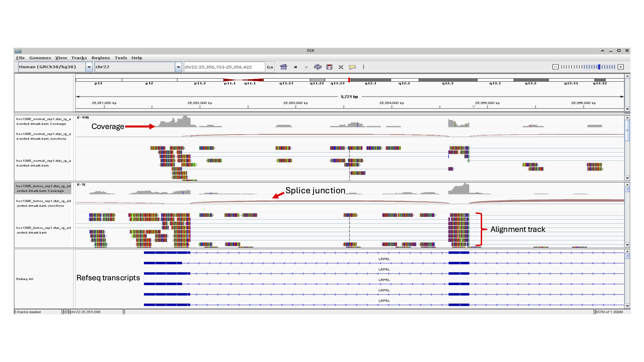
Task: Select the chr22 chromosome combo box
Action: 138,67
